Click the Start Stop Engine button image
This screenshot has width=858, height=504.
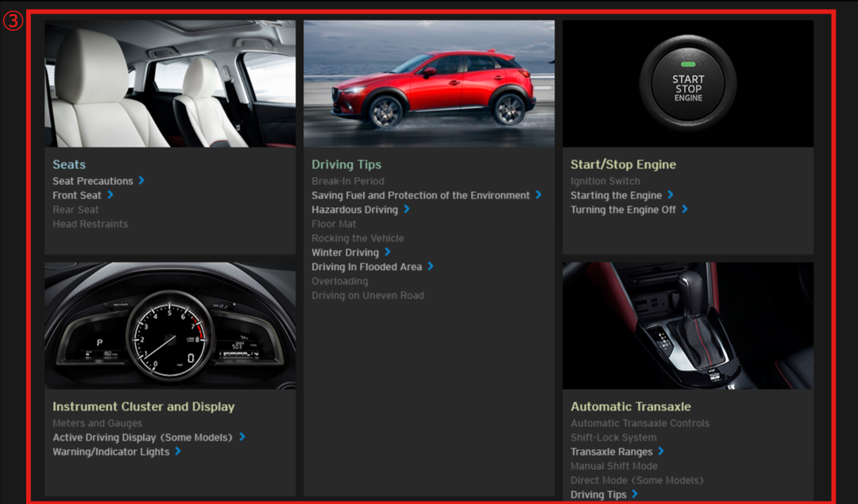[688, 83]
